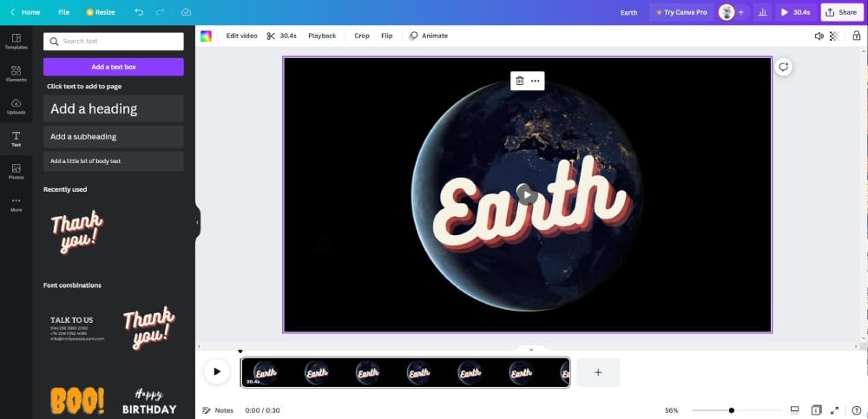Screen dimensions: 868x419
Task: Delete the selected element with trash icon
Action: (x=520, y=81)
